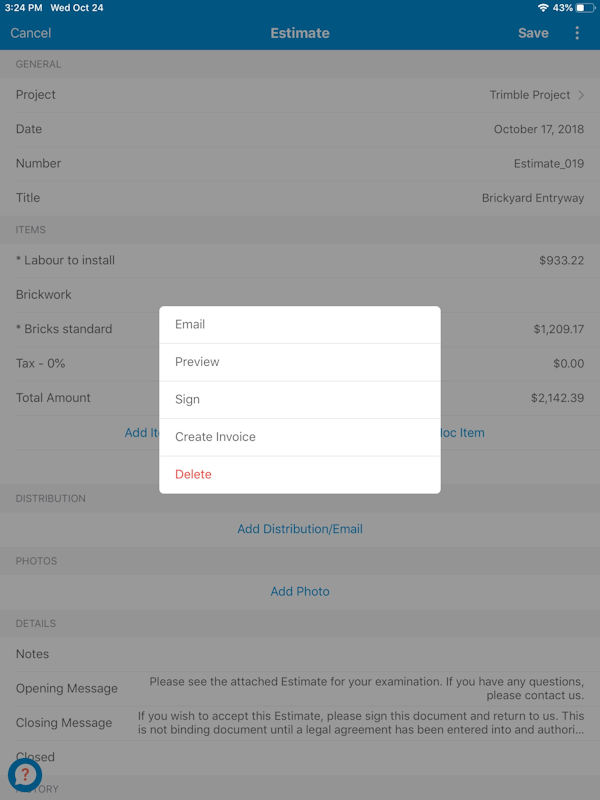Open the Labour to install item
Image resolution: width=600 pixels, height=800 pixels.
coord(300,260)
